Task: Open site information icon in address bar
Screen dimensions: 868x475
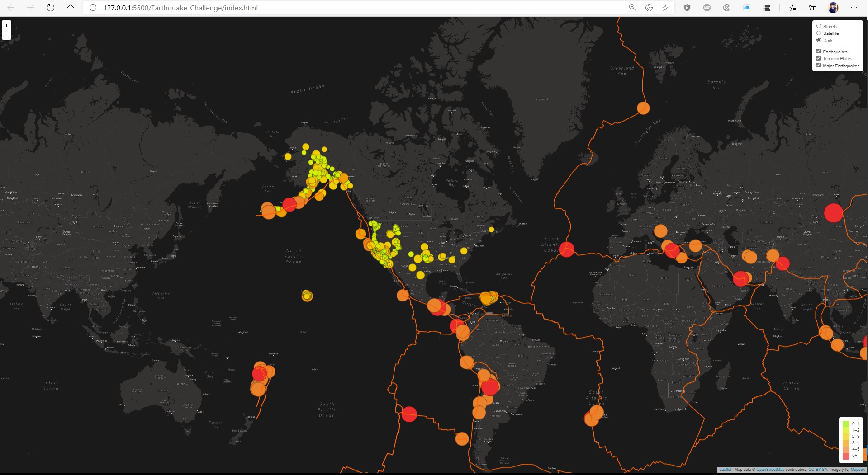Action: (x=93, y=8)
